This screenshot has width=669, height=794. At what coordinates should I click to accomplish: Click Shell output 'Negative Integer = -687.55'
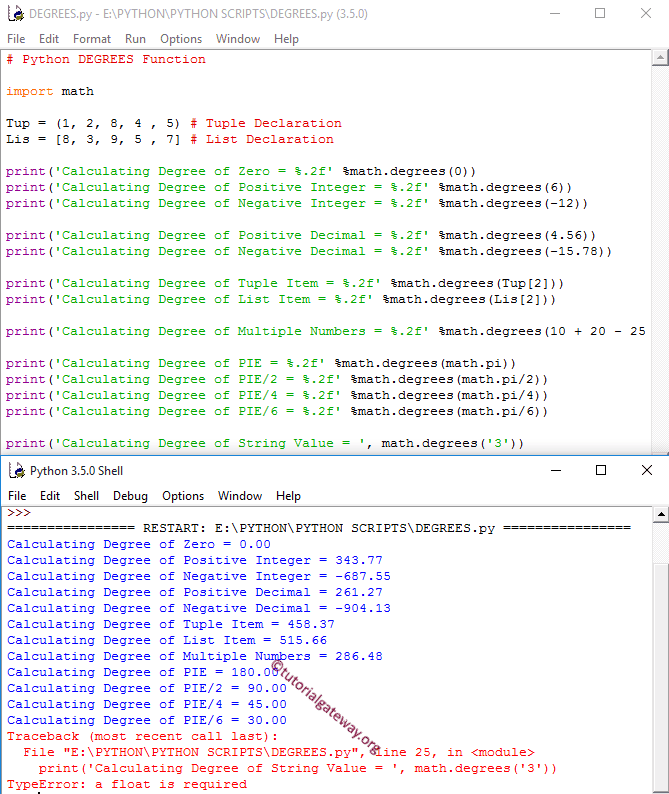click(x=199, y=577)
